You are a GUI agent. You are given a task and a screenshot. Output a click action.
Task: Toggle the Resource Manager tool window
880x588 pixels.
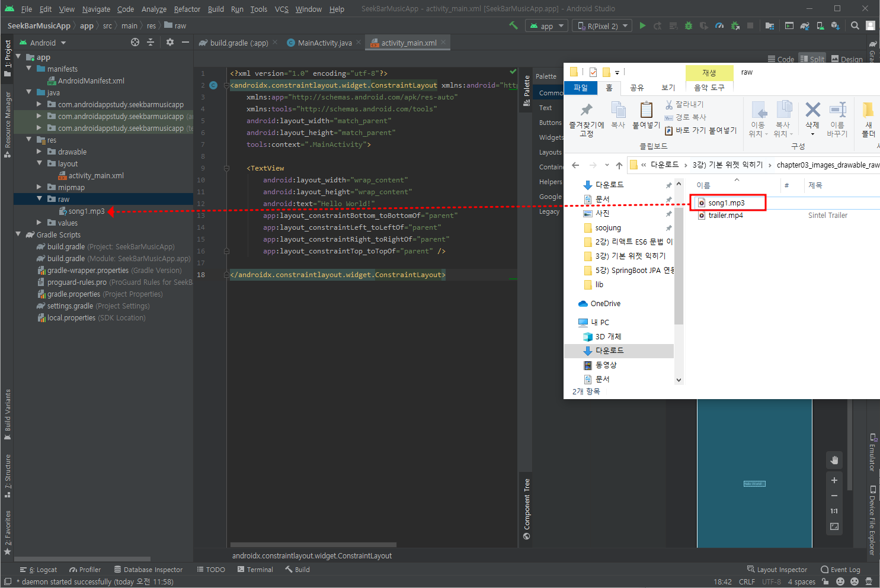pos(8,124)
